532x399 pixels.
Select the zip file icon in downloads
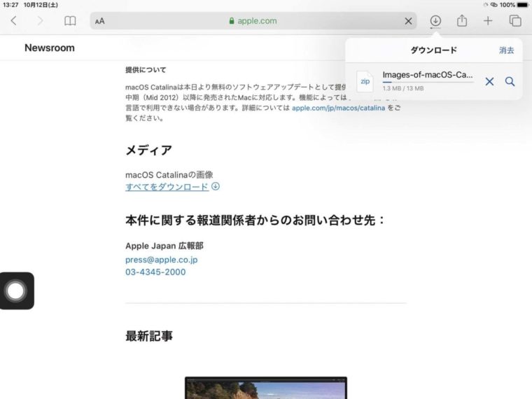point(365,81)
